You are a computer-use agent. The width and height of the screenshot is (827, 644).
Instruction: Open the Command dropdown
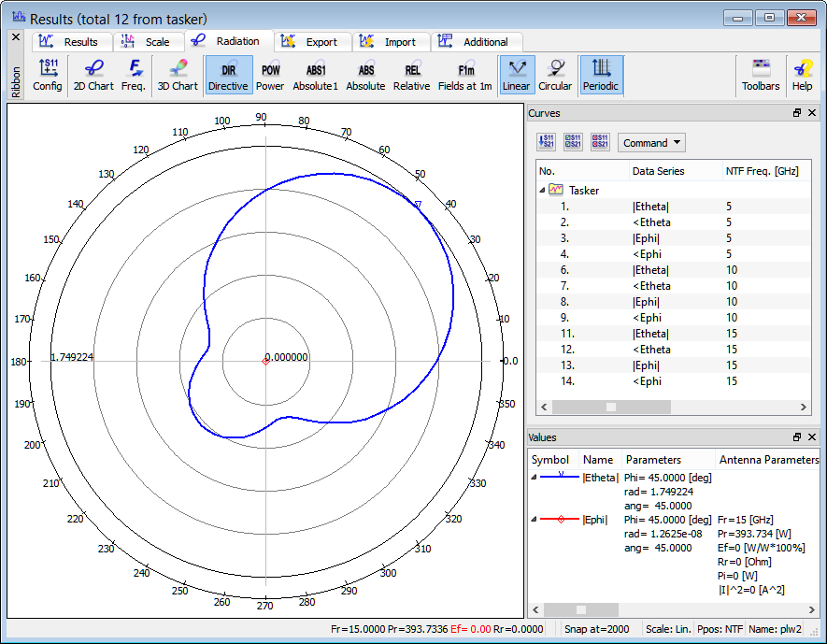point(651,143)
